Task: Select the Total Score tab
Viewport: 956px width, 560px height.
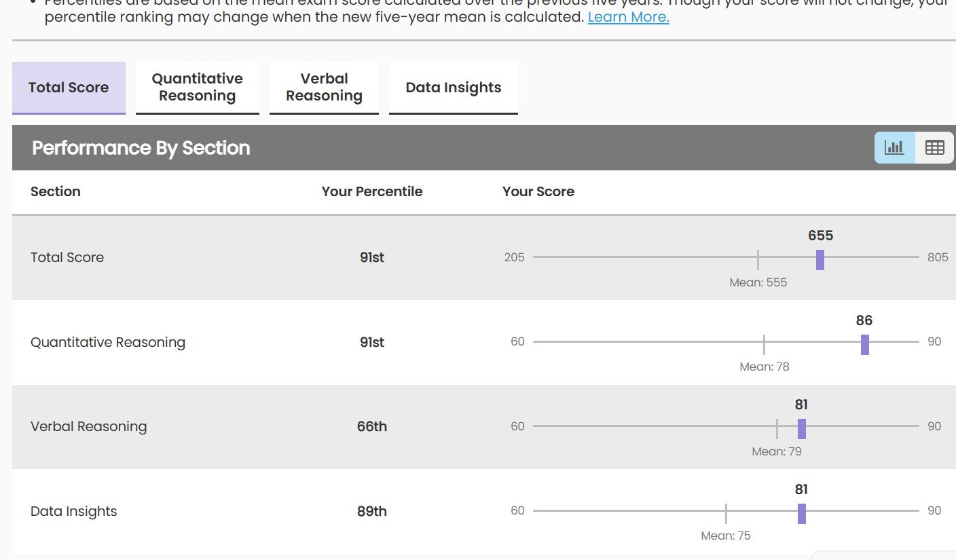Action: point(69,88)
